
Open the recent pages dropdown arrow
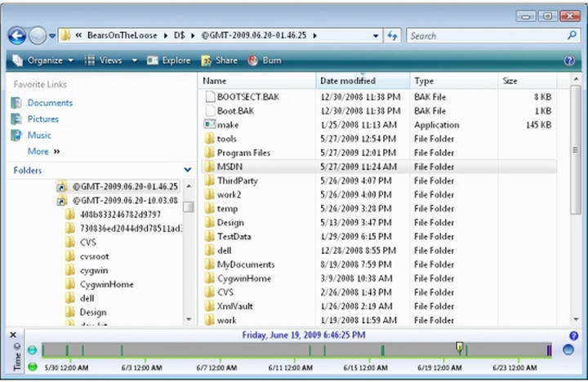click(x=52, y=36)
